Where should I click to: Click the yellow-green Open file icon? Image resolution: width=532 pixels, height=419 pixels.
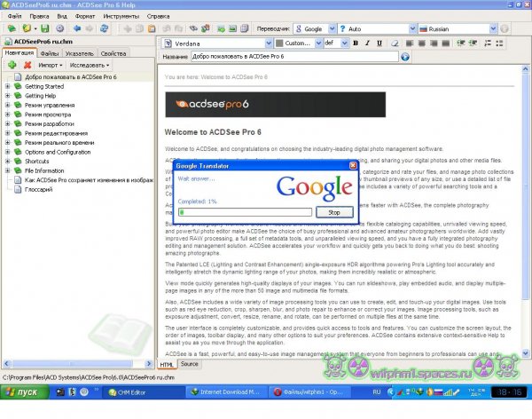click(27, 29)
